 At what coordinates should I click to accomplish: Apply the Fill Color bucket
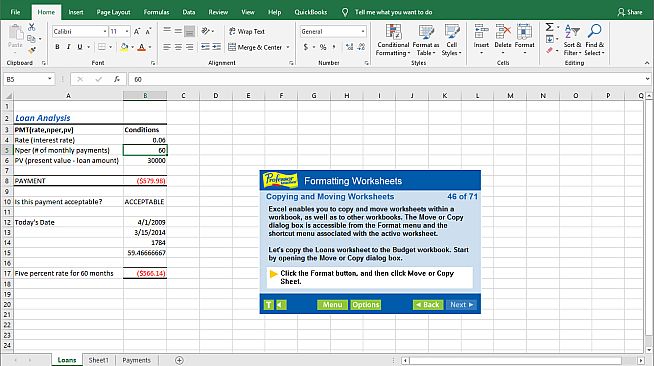(124, 47)
